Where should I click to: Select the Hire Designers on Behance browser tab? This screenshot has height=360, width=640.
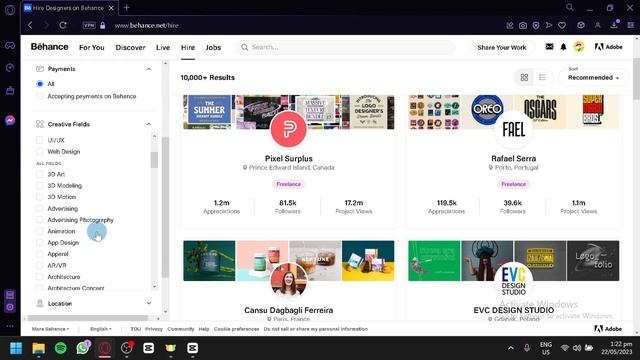coord(69,8)
